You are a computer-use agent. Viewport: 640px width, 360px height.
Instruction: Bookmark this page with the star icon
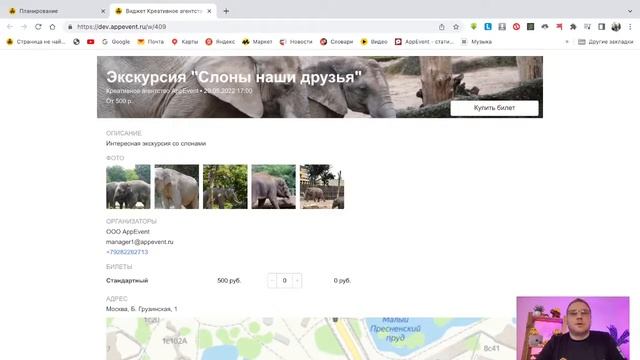456,27
